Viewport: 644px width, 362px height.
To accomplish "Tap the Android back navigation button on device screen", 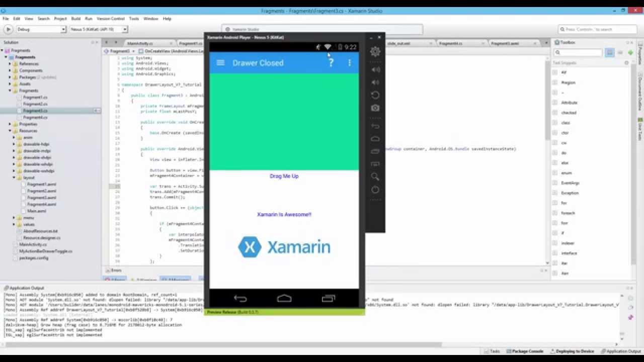I will pos(240,299).
